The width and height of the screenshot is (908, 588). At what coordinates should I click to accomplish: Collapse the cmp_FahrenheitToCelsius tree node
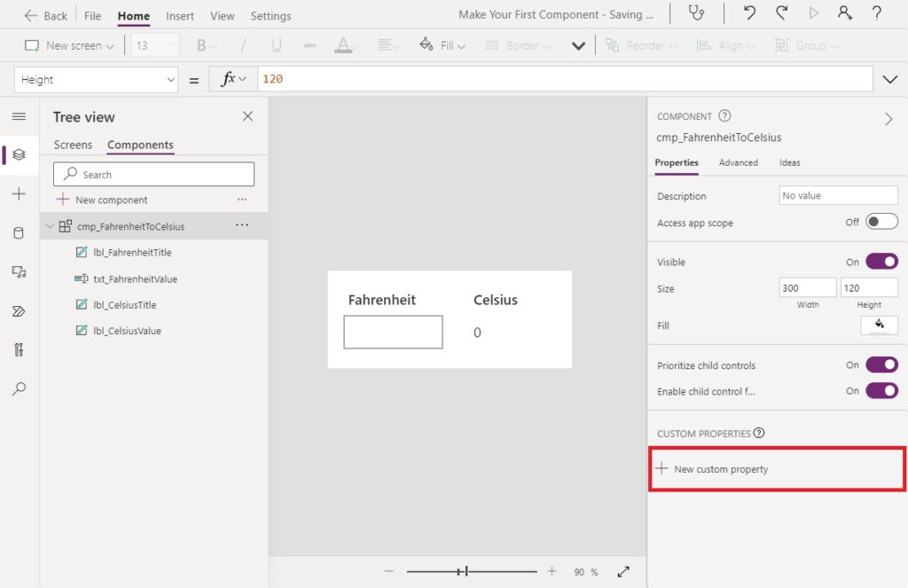click(x=50, y=226)
